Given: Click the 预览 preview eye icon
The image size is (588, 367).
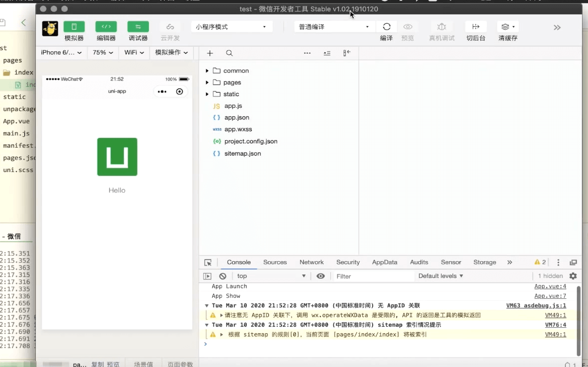Looking at the screenshot, I should click(x=408, y=26).
